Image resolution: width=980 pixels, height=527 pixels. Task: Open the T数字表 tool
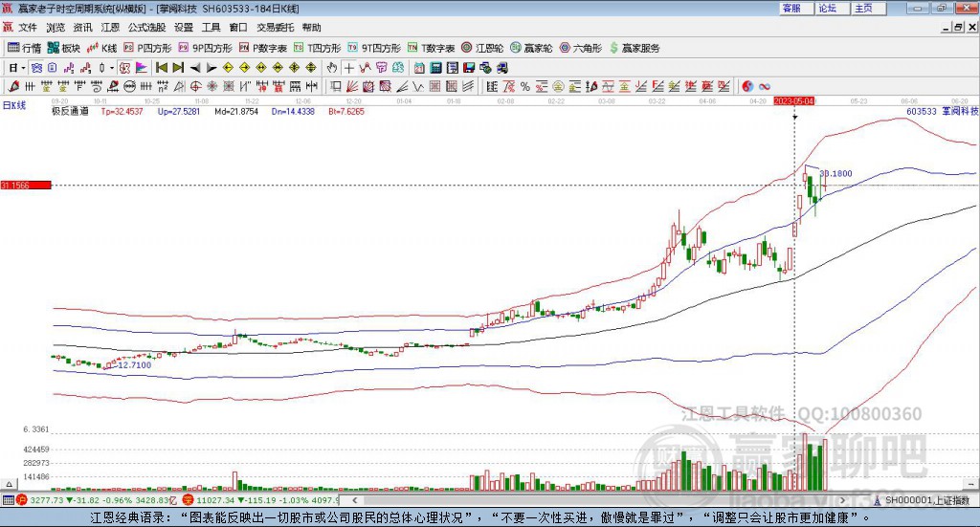click(x=432, y=48)
